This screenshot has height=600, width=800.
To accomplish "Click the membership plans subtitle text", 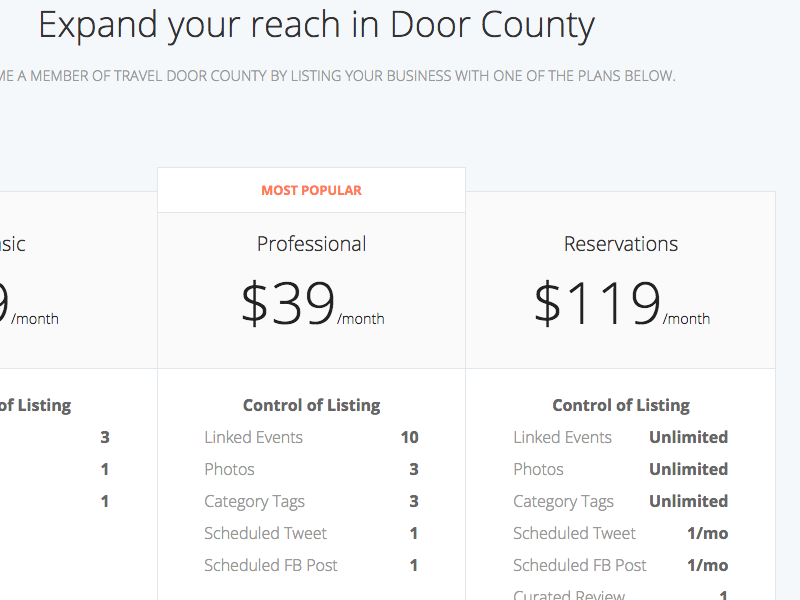I will pos(338,76).
